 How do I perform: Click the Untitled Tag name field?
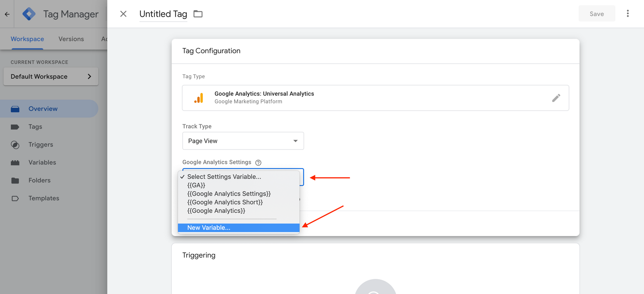tap(163, 14)
